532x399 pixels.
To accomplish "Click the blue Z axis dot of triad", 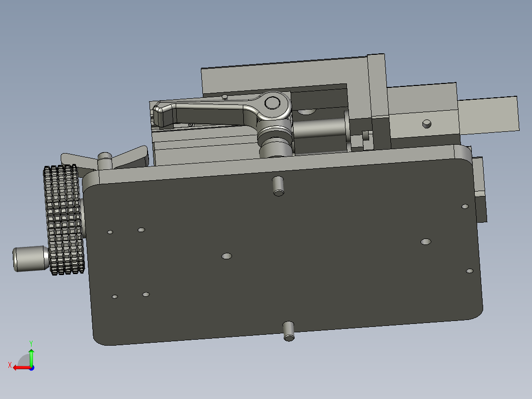I will [x=32, y=368].
